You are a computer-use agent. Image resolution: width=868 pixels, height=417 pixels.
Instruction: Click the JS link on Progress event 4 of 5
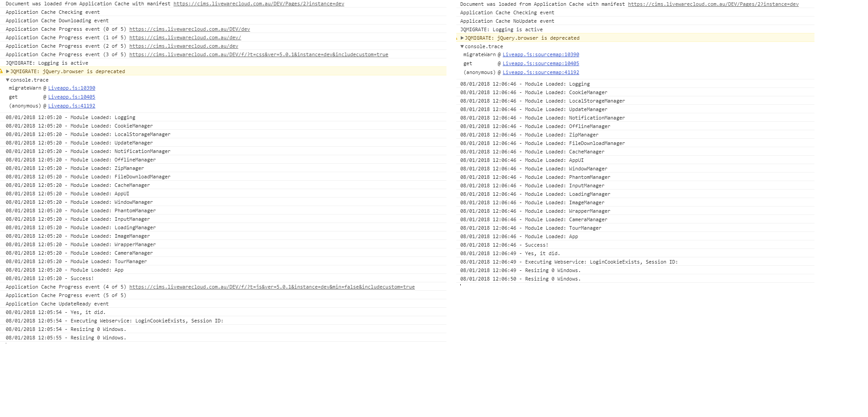click(272, 287)
